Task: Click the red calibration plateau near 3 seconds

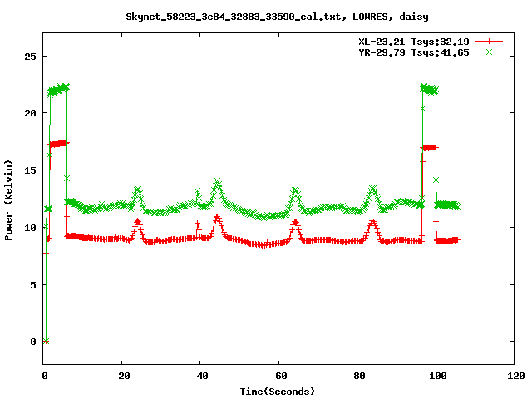Action: tap(58, 144)
